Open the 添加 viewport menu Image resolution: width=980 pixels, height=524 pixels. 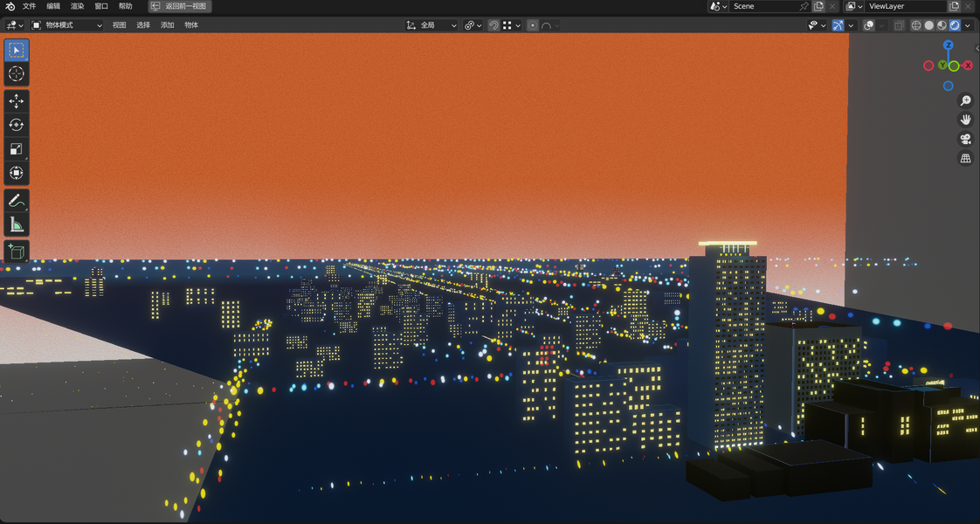click(168, 25)
